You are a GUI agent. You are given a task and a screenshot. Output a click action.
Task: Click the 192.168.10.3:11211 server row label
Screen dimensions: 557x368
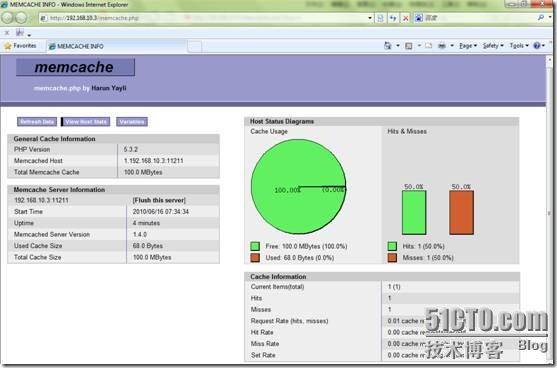click(41, 200)
